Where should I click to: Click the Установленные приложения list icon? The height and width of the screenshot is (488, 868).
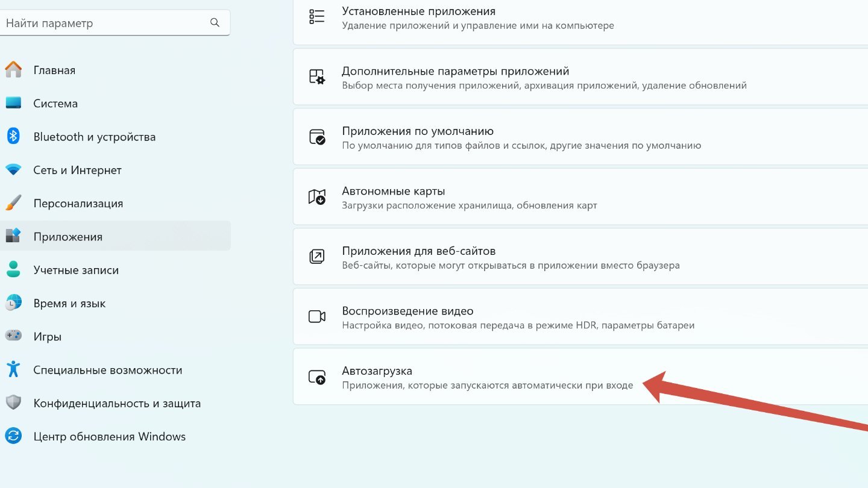(317, 17)
